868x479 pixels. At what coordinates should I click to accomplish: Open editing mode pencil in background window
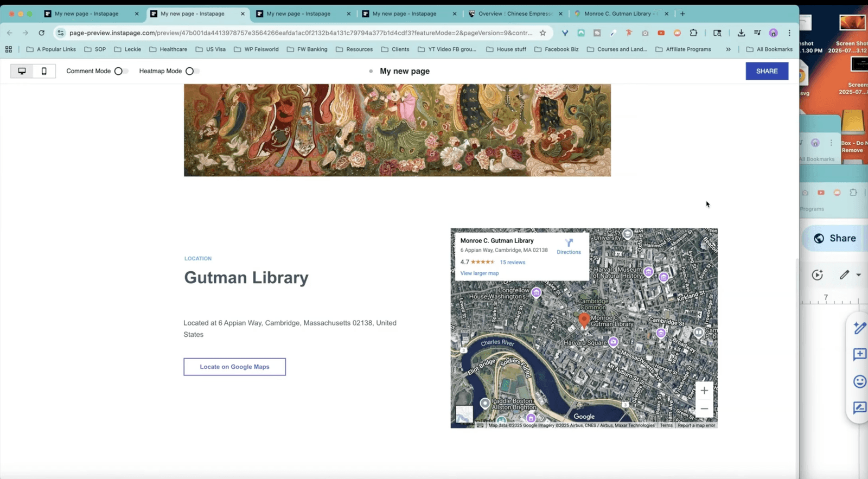coord(844,274)
